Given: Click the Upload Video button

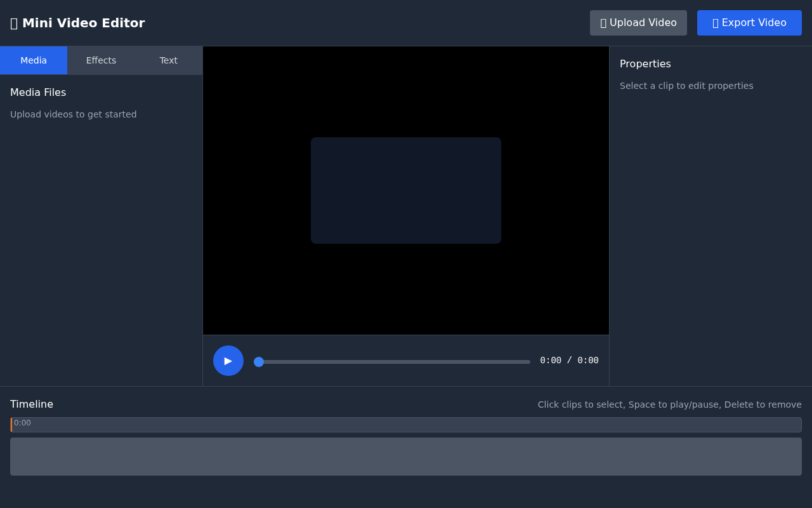Looking at the screenshot, I should [638, 22].
